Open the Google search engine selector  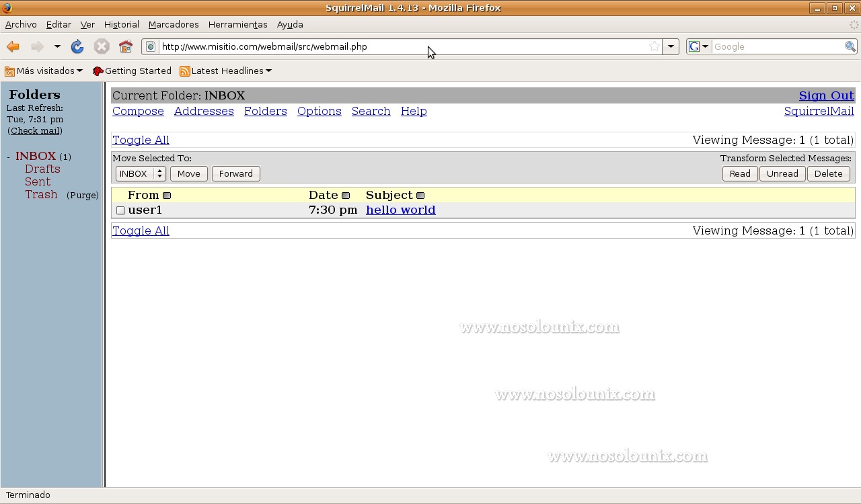699,46
